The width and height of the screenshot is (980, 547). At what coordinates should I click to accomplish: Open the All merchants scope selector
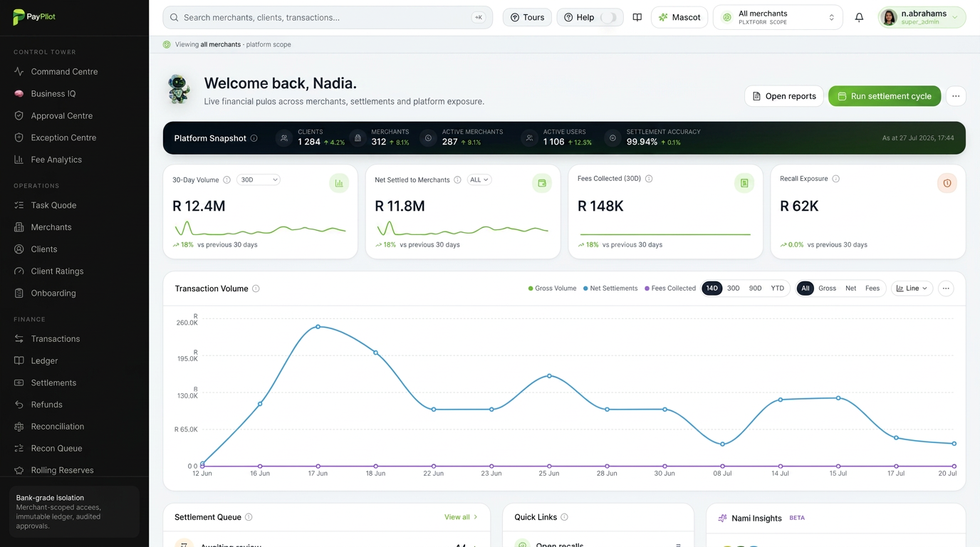[778, 17]
